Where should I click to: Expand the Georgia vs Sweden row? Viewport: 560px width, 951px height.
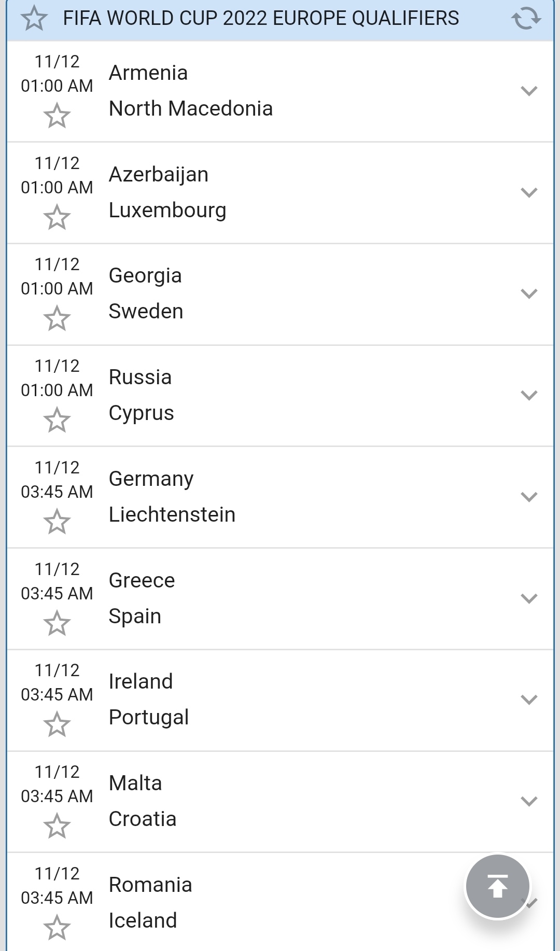[528, 294]
